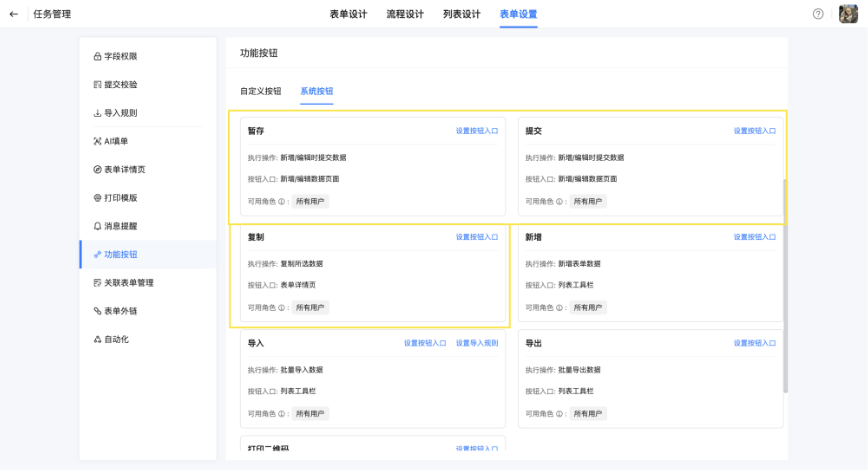Switch to 流程设计 top tab
Screen dimensions: 868x470
(405, 14)
